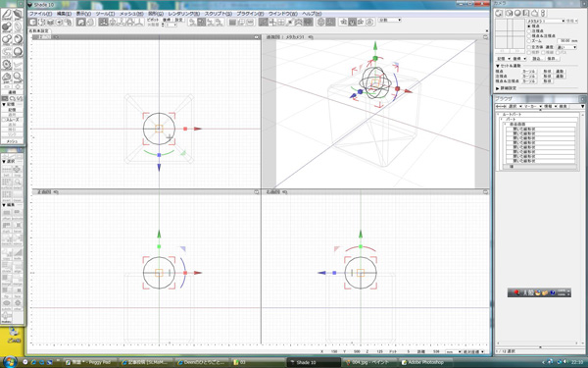The height and width of the screenshot is (368, 588).
Task: Click the メッシュ button in the toolbox
Action: (13, 141)
